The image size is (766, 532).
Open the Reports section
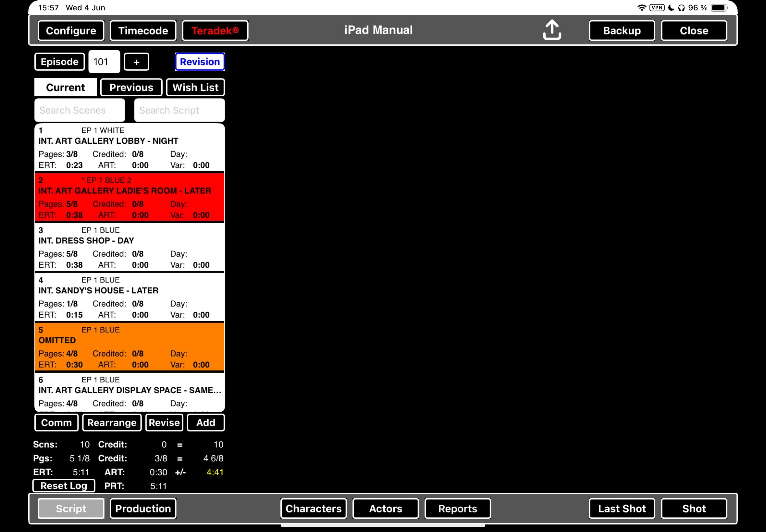(x=457, y=508)
